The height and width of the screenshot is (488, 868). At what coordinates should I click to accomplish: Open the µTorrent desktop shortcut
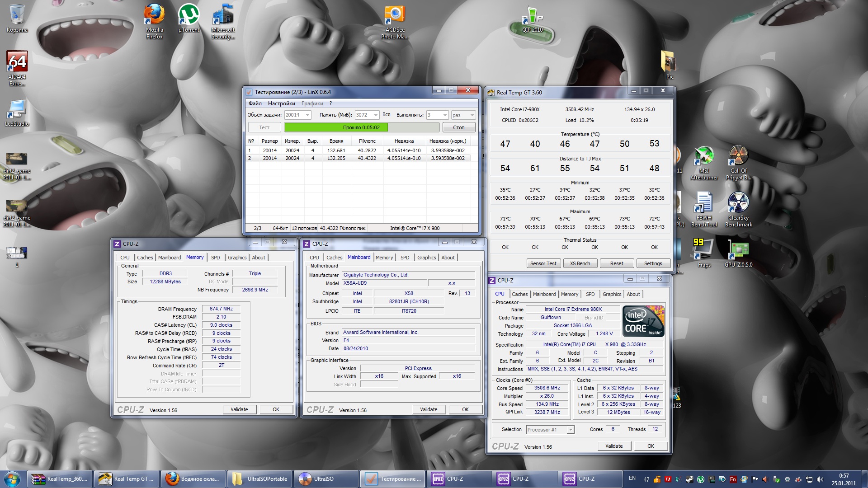(x=189, y=19)
